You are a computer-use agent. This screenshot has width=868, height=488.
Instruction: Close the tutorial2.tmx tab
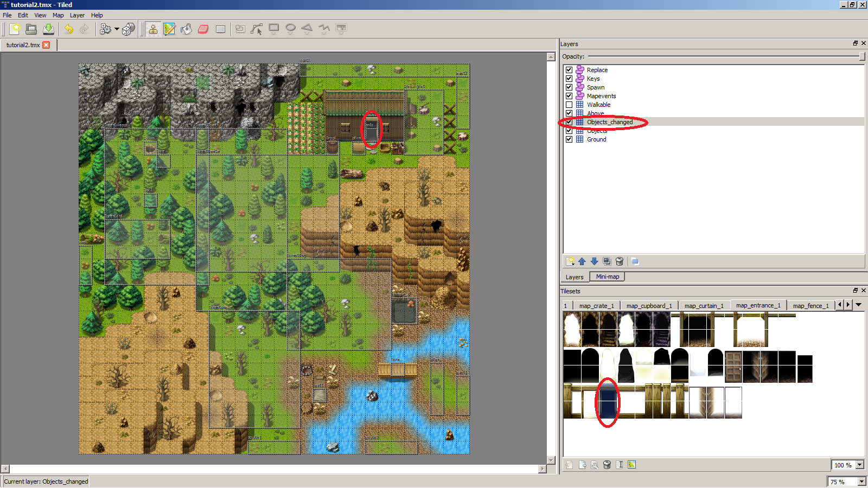pyautogui.click(x=46, y=45)
